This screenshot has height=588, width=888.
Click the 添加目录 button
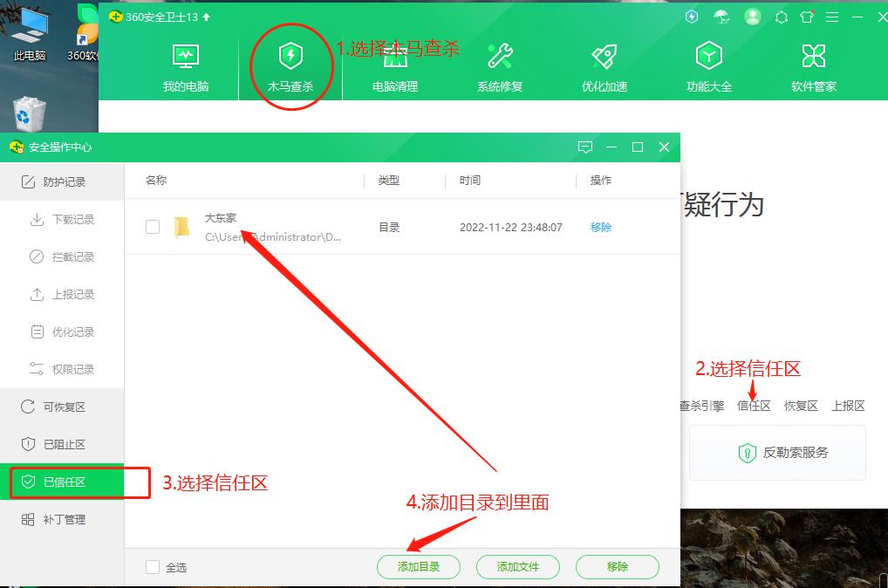click(419, 566)
